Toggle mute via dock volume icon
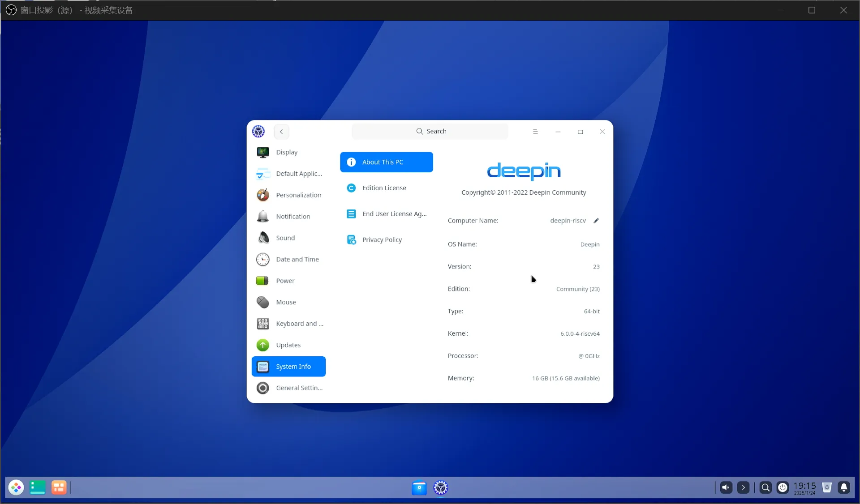Screen dimensions: 860x504 pyautogui.click(x=726, y=487)
